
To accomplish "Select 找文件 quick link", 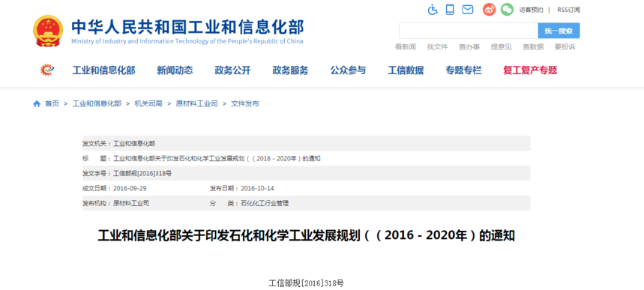I will coord(437,46).
